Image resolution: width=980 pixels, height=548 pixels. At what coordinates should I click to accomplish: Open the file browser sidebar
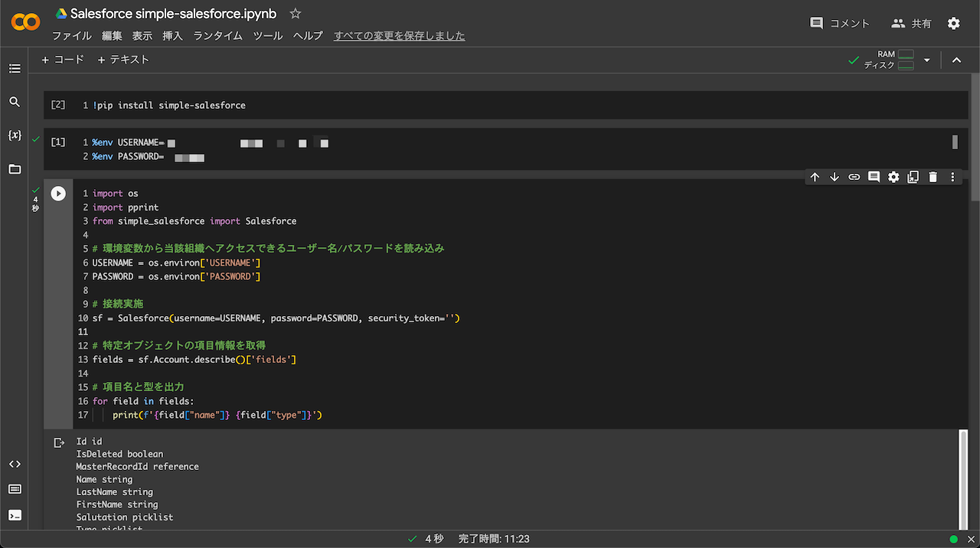point(14,168)
